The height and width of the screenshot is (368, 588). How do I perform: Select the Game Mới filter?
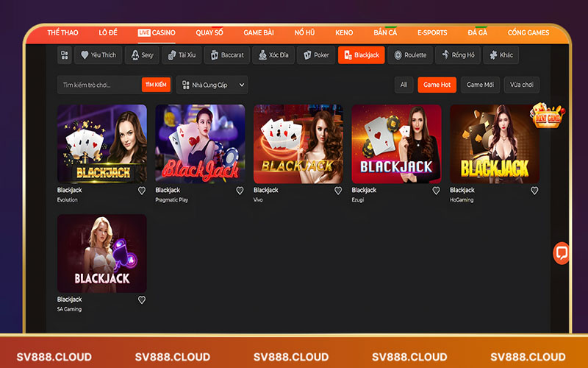[480, 85]
